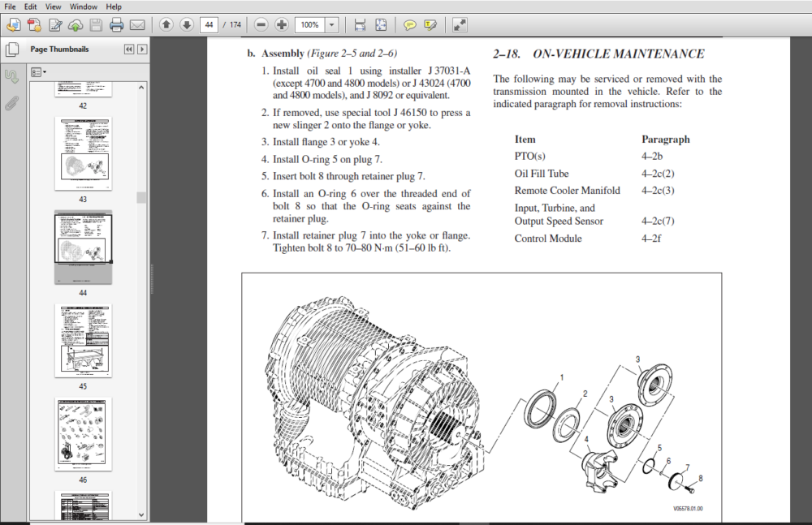Select the page 45 thumbnail

click(83, 341)
